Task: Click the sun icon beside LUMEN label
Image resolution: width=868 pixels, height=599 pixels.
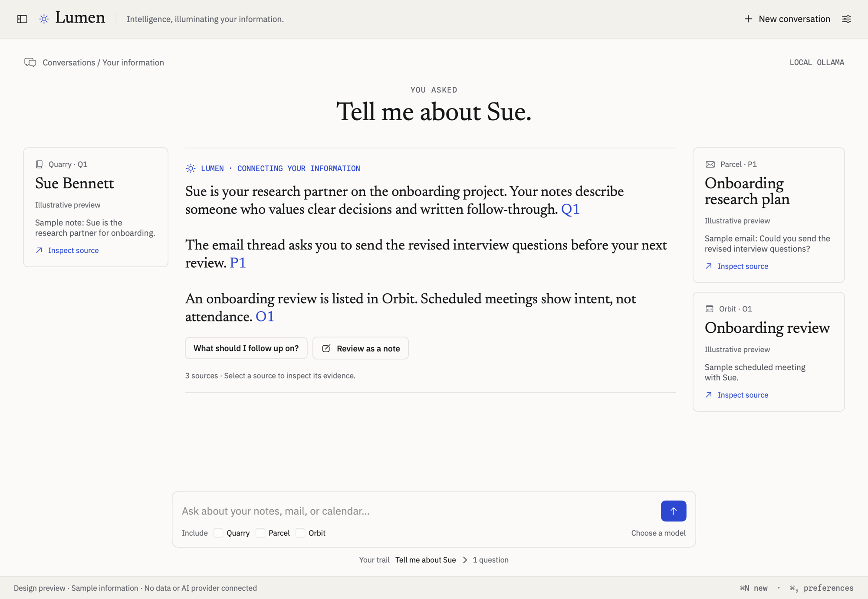Action: point(191,168)
